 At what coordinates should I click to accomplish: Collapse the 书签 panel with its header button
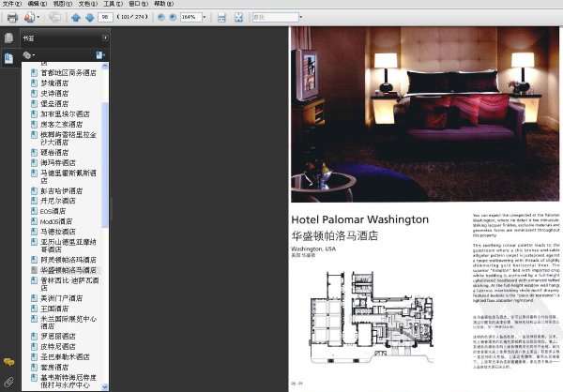click(105, 38)
